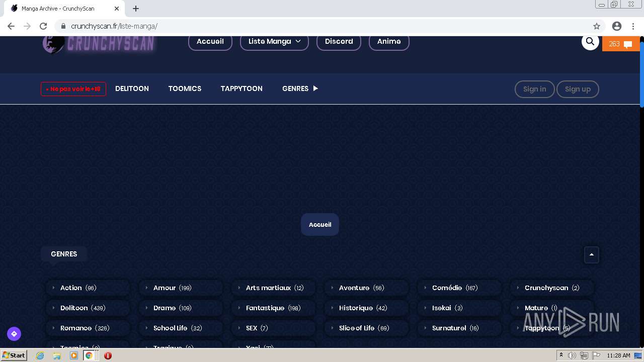644x362 pixels.
Task: Show hidden tray icons arrow
Action: pyautogui.click(x=561, y=355)
